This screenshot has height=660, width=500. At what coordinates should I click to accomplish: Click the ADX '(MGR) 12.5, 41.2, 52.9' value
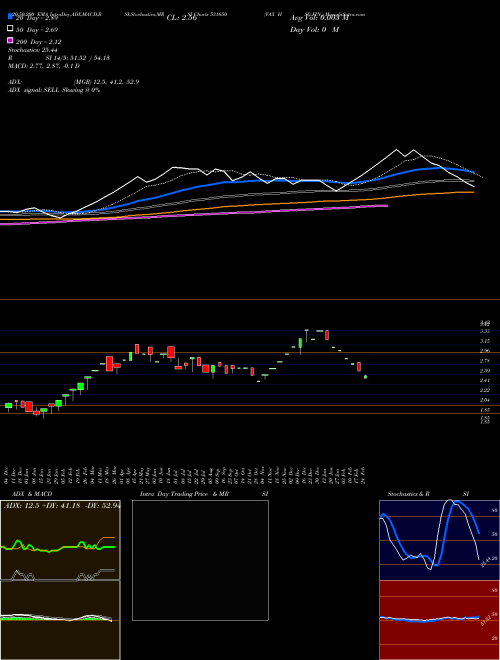(x=106, y=82)
